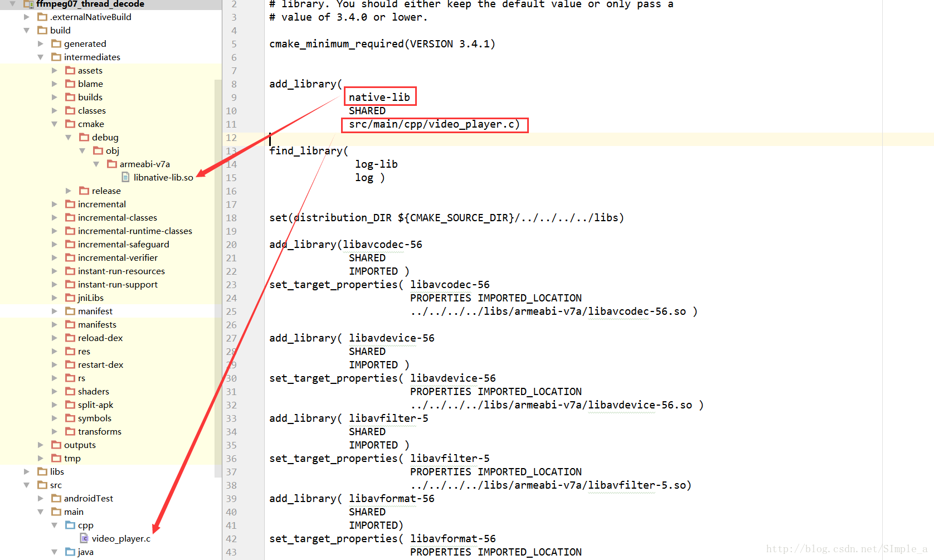The image size is (934, 560).
Task: Click the manifests folder icon
Action: 70,324
